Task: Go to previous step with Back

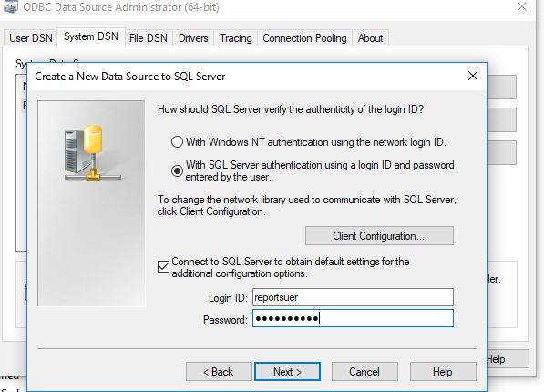Action: tap(219, 372)
